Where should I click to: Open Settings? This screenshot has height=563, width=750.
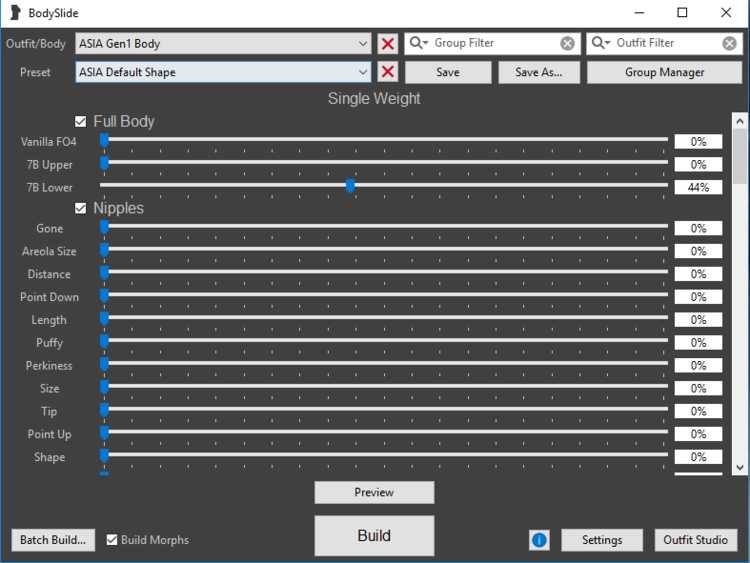click(x=602, y=540)
